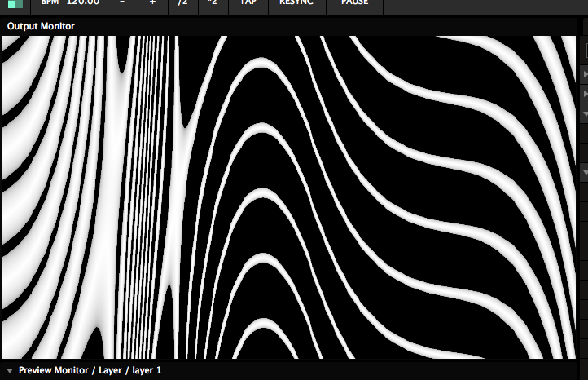Collapse the lowest expanded section in right panel
This screenshot has width=588, height=380.
pos(585,173)
